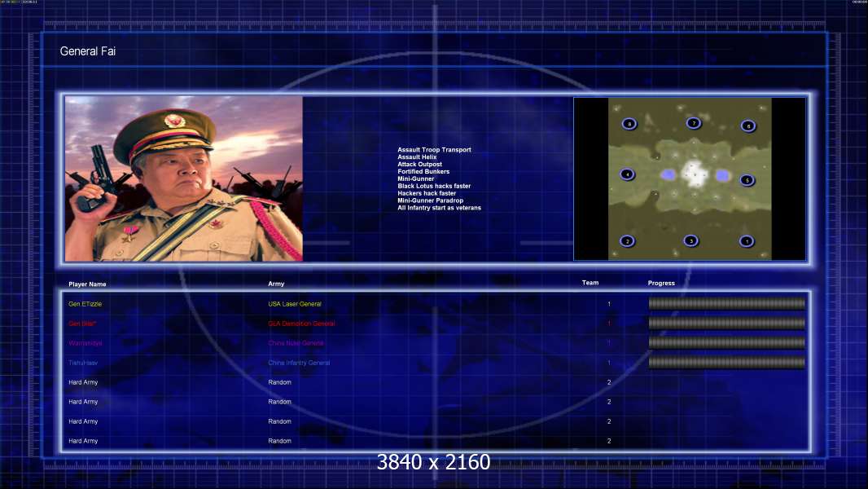
Task: Click the USA Laser General army entry
Action: (x=295, y=304)
